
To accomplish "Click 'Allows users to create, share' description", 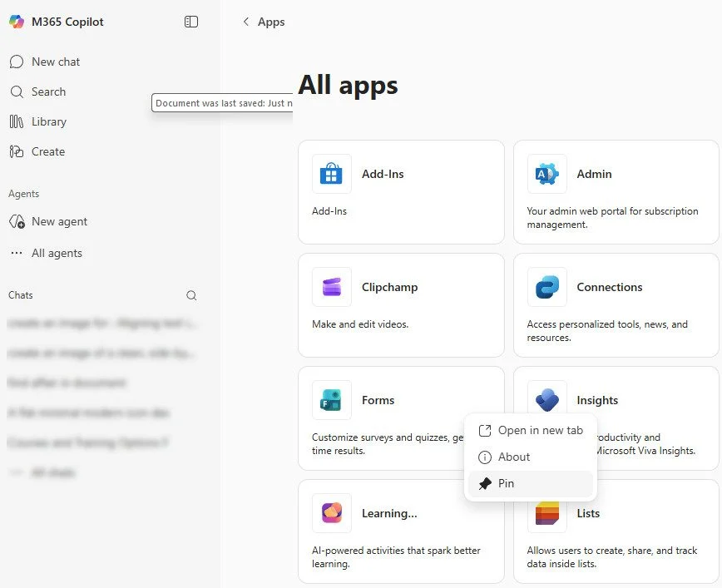I will [612, 556].
